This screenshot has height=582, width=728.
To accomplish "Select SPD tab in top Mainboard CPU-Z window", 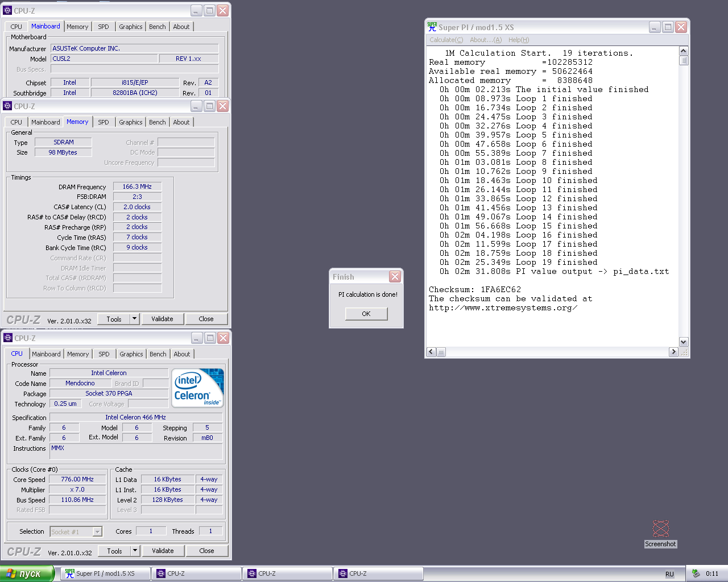I will tap(104, 27).
